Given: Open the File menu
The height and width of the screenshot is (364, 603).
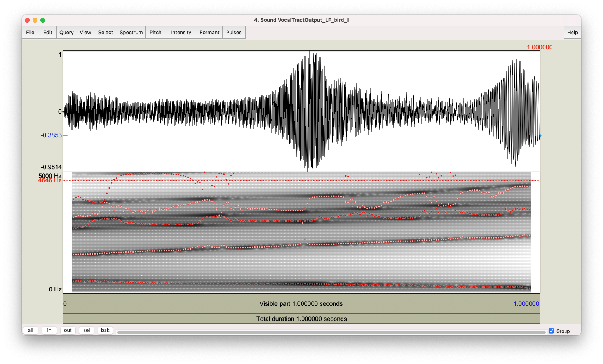Looking at the screenshot, I should [30, 33].
